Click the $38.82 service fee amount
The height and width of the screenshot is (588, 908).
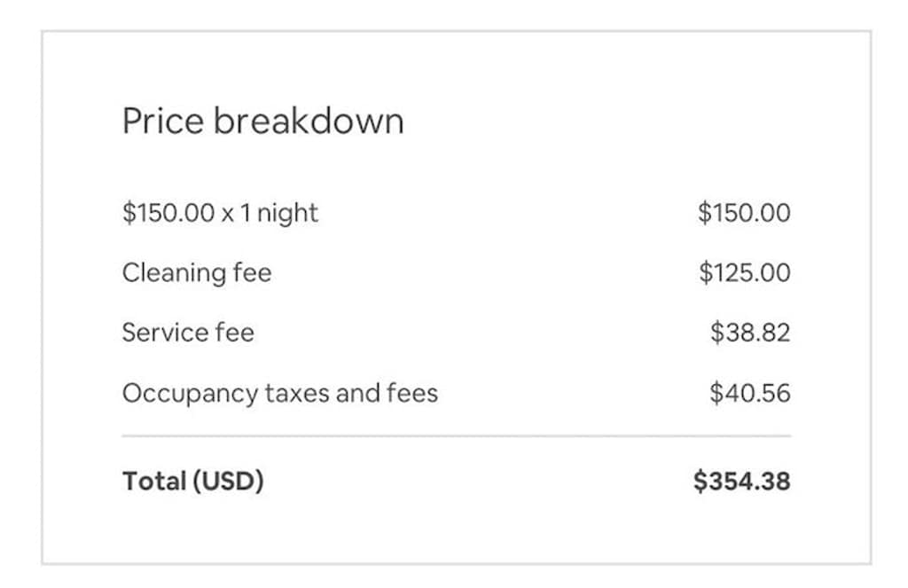click(x=749, y=333)
